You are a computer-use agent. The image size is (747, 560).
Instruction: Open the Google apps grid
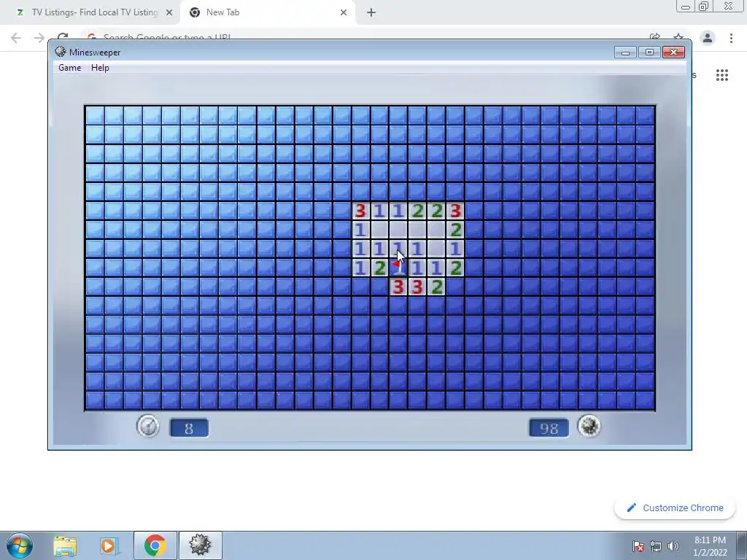(721, 75)
